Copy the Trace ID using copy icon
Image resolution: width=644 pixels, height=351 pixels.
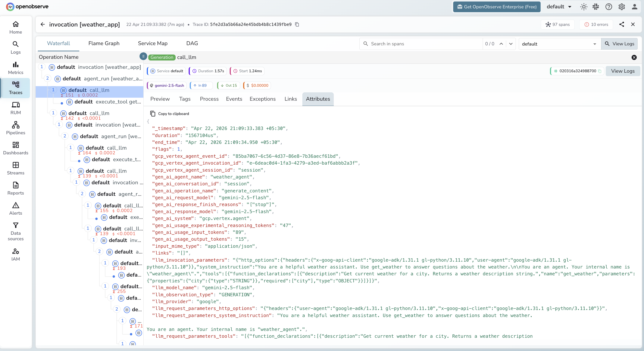[297, 24]
